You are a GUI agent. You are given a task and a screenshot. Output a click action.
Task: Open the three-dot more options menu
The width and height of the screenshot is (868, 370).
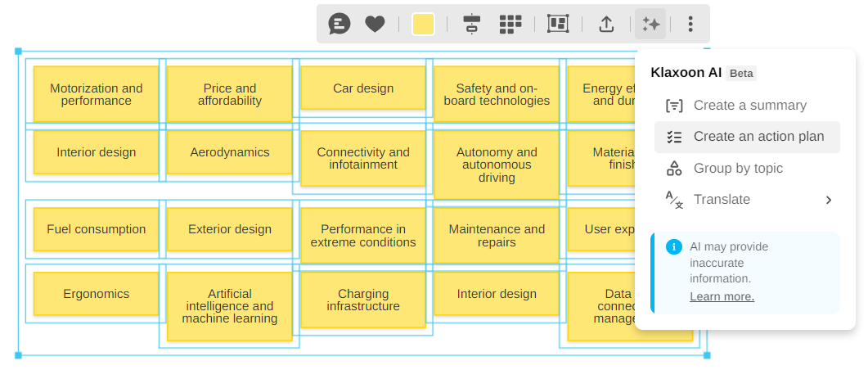coord(690,24)
